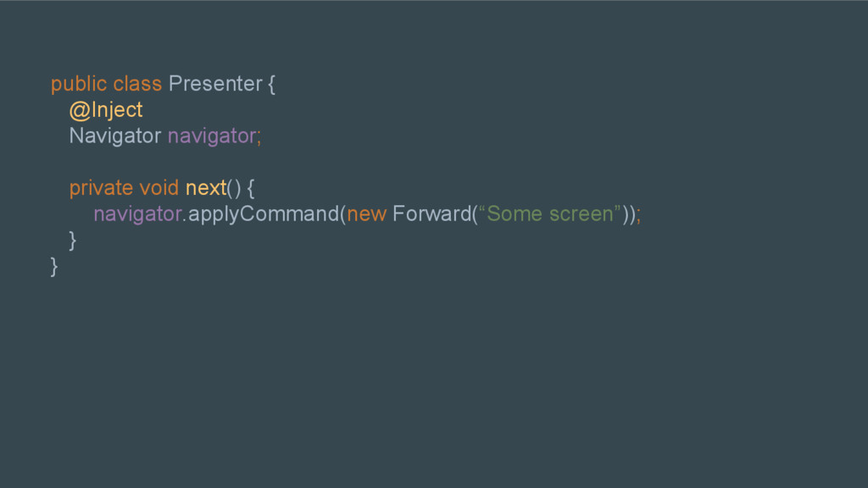
Task: Click the 'public' keyword
Action: point(79,85)
